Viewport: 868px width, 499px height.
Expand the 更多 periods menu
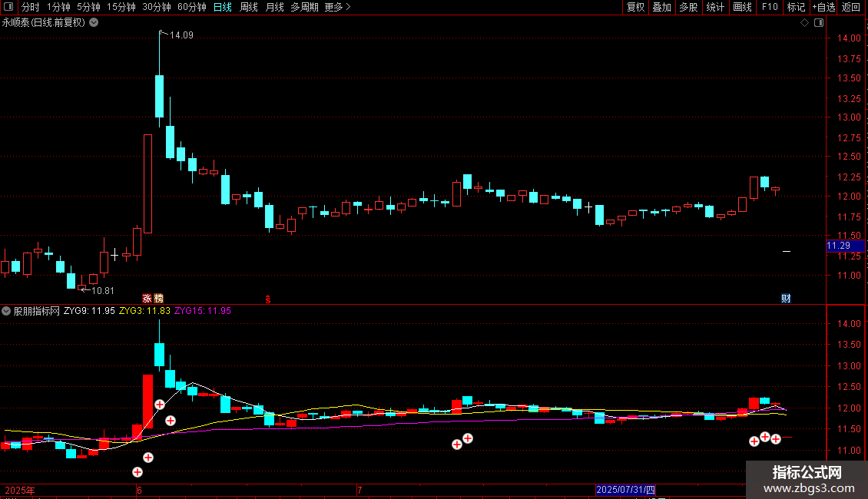(337, 7)
